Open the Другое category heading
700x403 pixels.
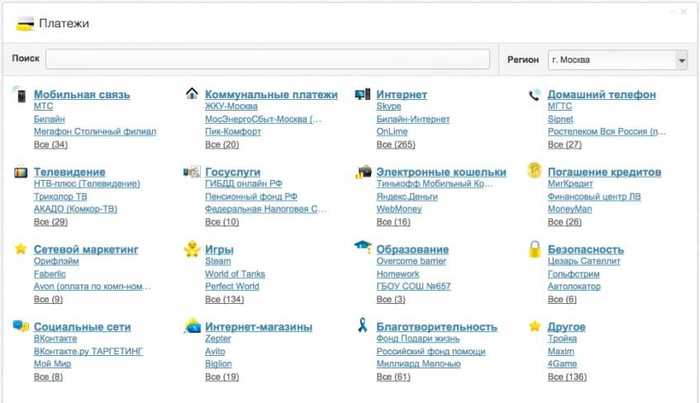(x=566, y=327)
